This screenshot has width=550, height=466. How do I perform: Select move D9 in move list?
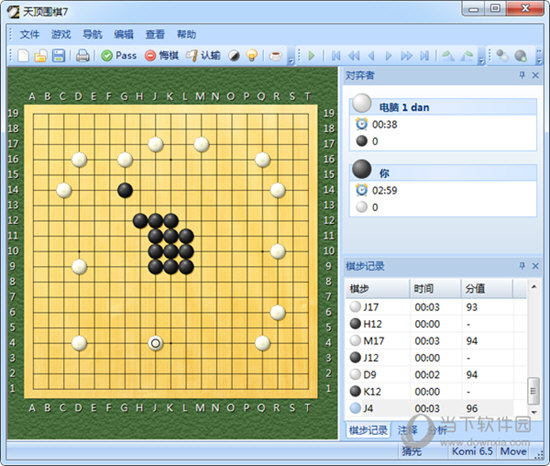(x=436, y=374)
